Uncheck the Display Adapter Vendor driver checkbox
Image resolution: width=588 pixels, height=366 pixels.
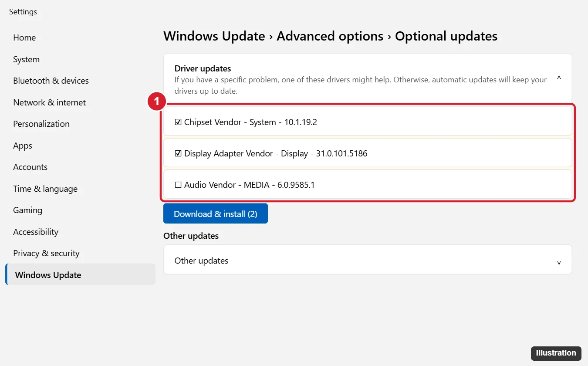pos(178,154)
